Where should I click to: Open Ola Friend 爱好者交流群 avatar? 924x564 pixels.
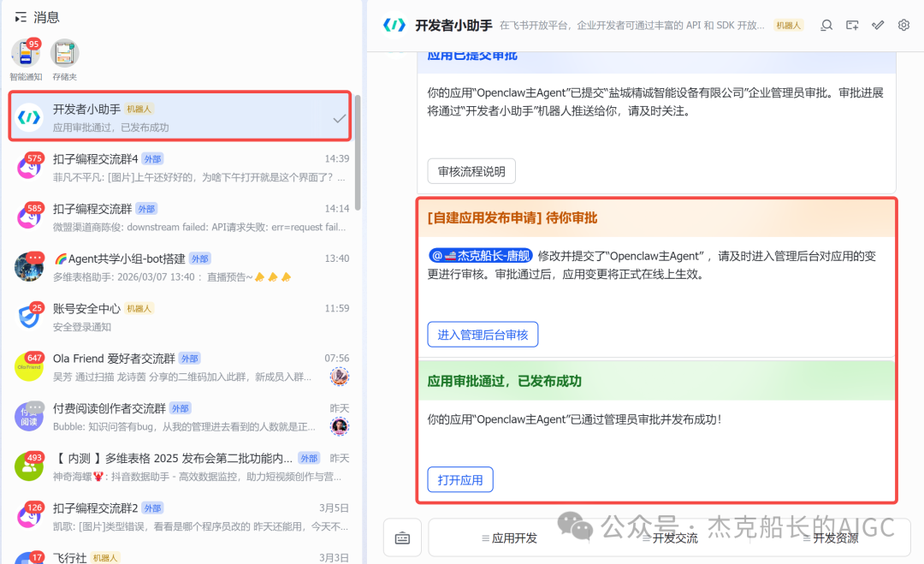click(29, 366)
